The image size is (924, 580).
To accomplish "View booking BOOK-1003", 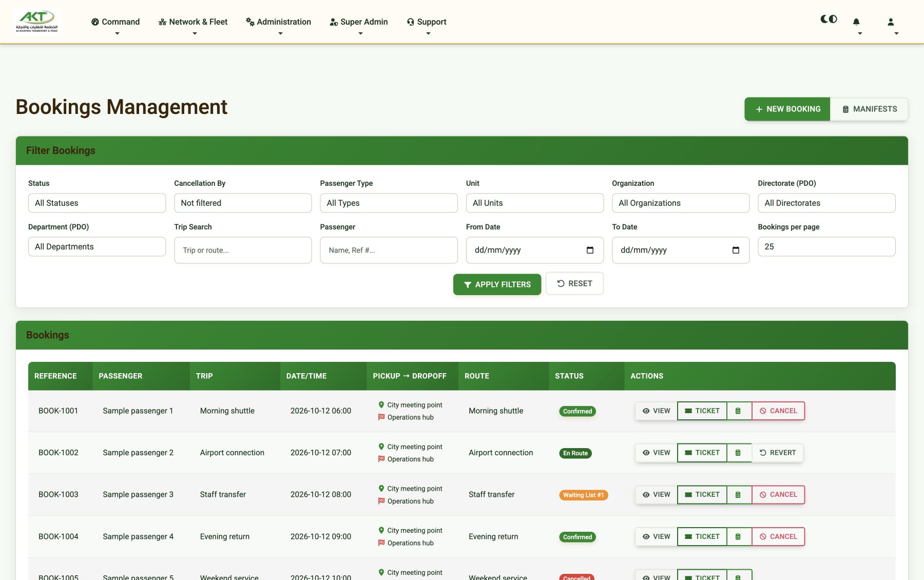I will point(656,495).
